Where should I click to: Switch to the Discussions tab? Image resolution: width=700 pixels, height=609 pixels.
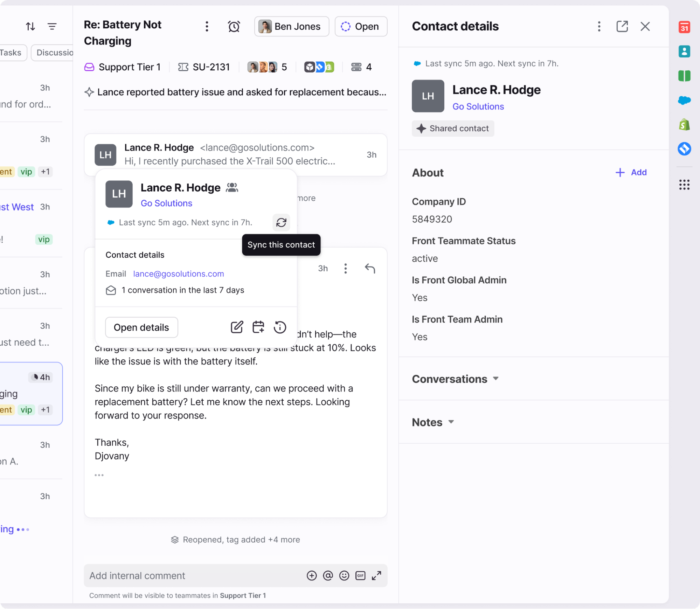(54, 53)
